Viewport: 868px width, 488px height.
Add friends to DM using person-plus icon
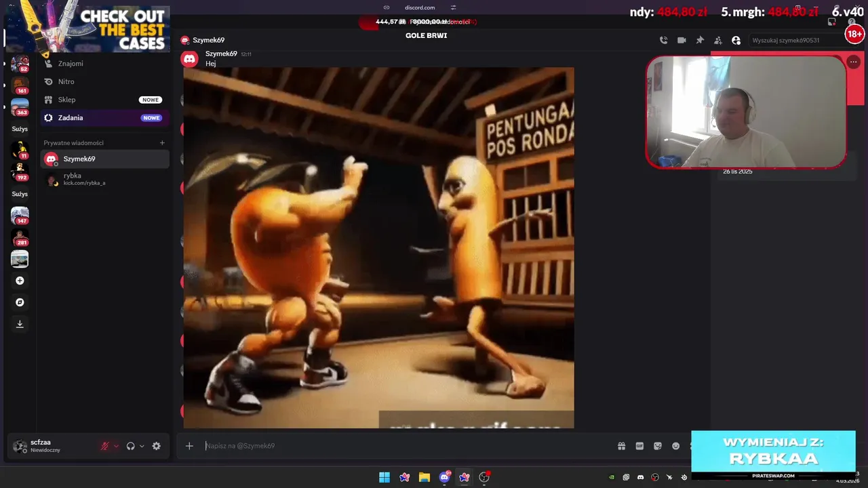tap(718, 40)
